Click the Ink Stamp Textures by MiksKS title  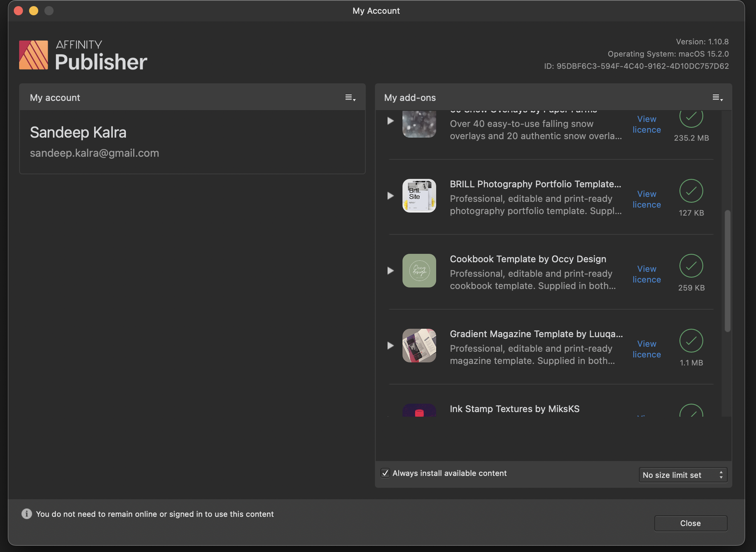point(515,409)
